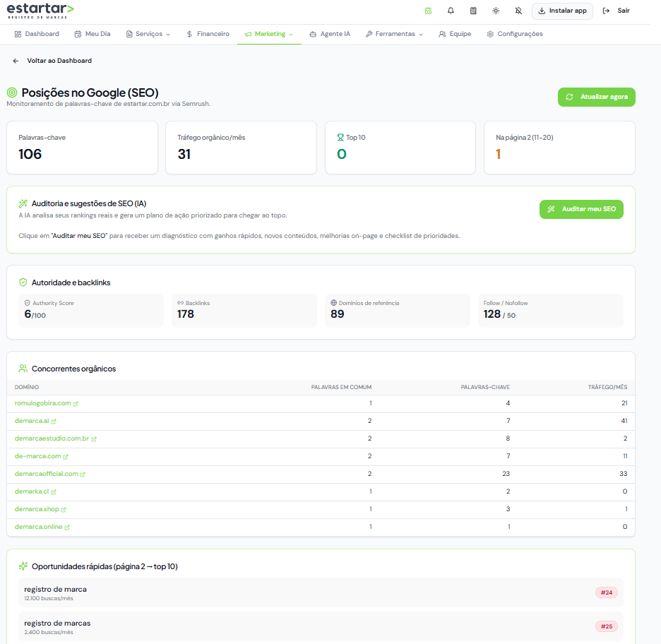Click the PALAVRAS-CHAVE column header

485,388
